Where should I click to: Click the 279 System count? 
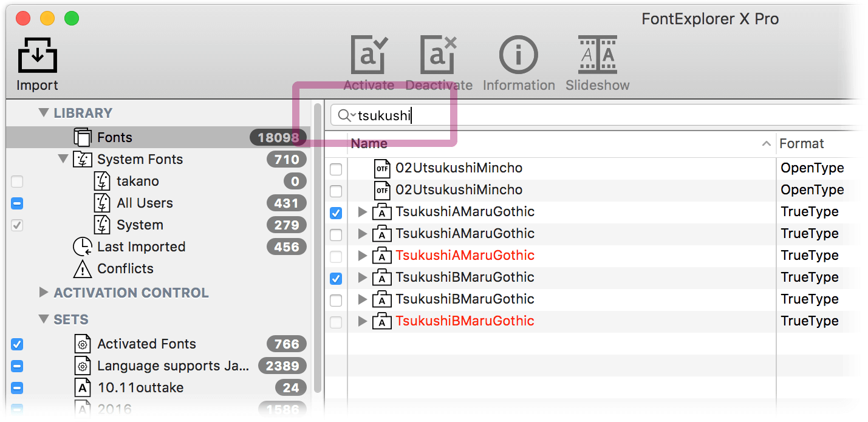coord(287,225)
